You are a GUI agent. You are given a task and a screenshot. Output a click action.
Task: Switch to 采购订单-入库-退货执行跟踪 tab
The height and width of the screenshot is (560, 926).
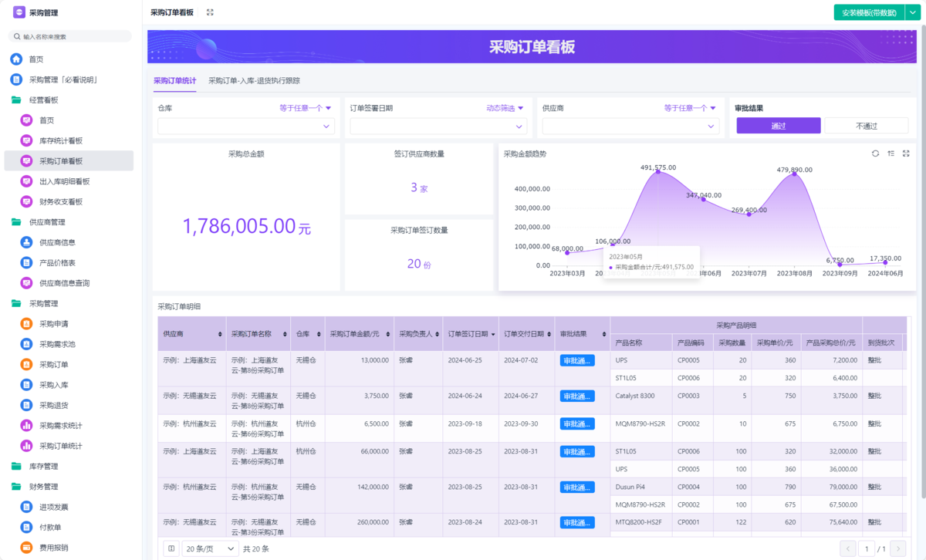(254, 80)
